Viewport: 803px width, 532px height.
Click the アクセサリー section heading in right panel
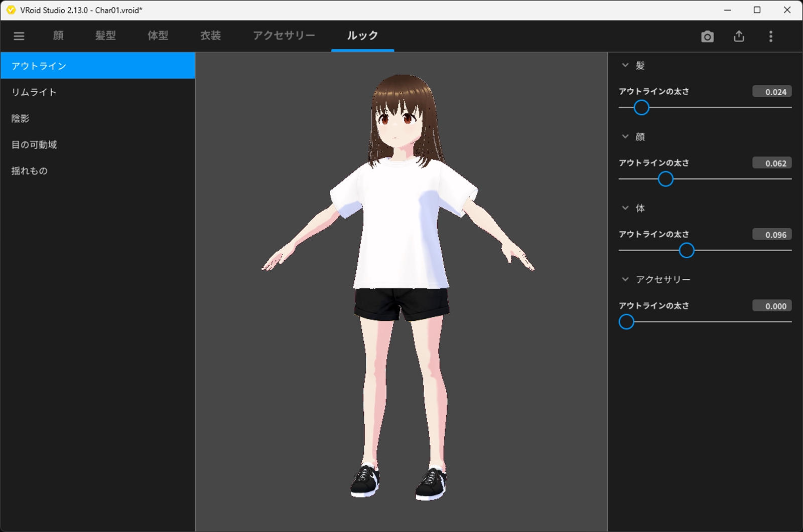click(x=663, y=279)
